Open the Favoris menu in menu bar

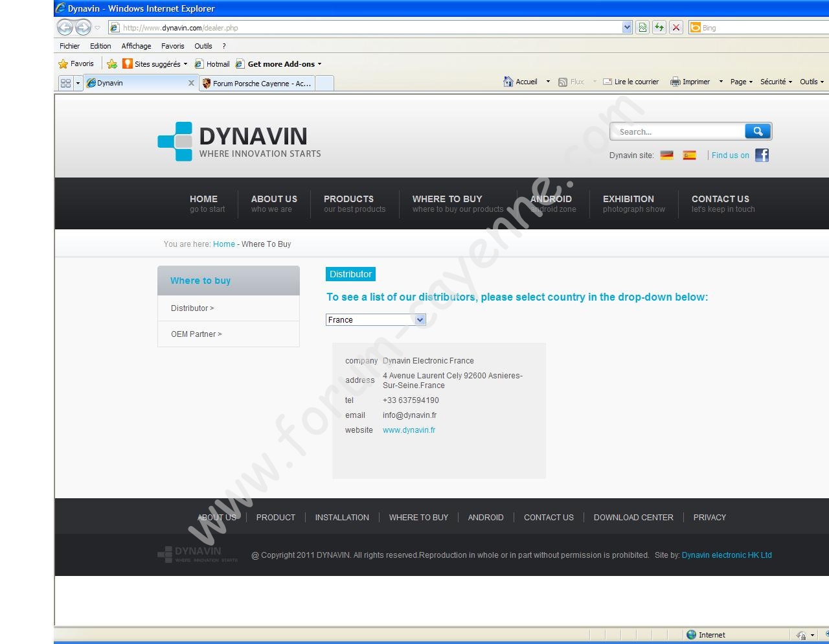[x=172, y=46]
